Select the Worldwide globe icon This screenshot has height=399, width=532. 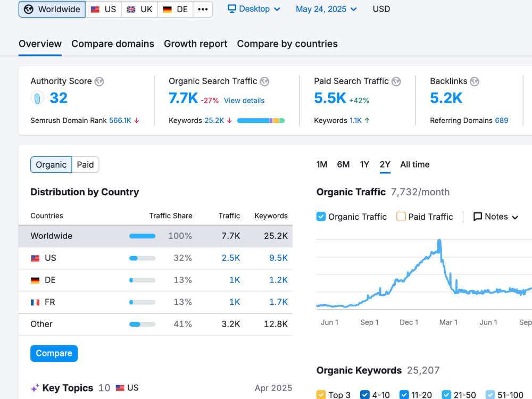click(x=29, y=9)
